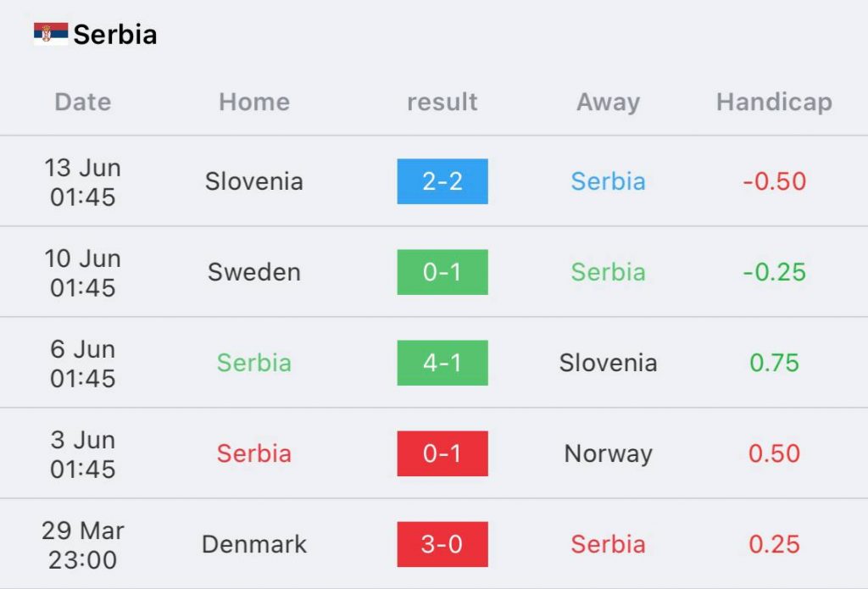Open Sweden vs Serbia 0-1 green result

442,272
